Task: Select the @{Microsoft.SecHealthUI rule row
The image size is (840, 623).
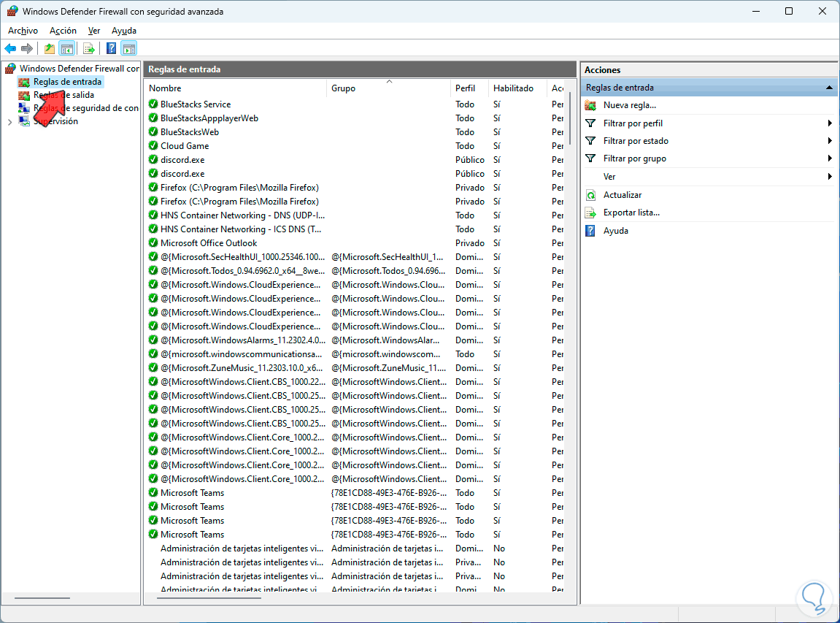Action: tap(355, 257)
